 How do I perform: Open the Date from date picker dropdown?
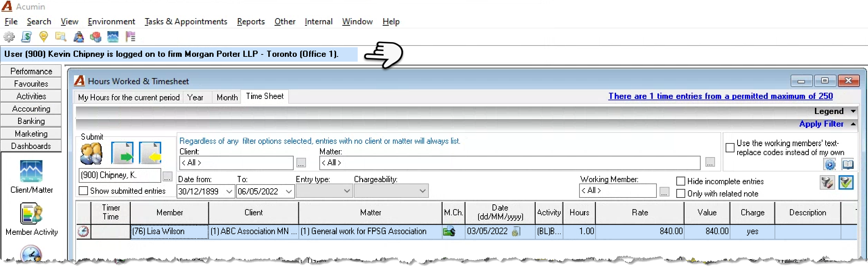pyautogui.click(x=229, y=191)
